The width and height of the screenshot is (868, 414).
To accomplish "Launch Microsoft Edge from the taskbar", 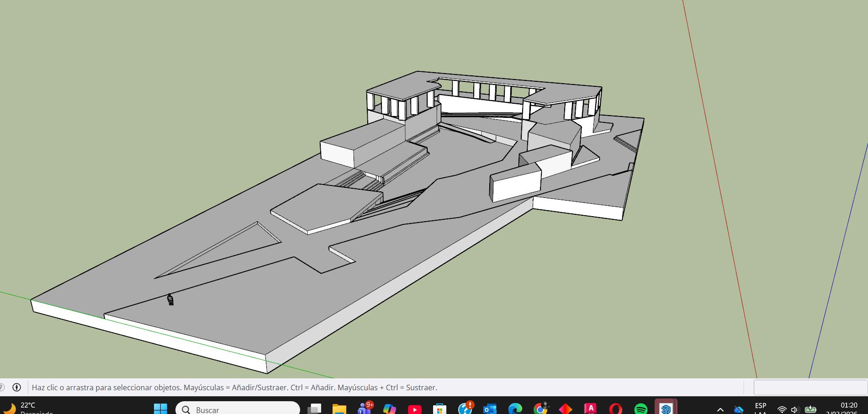I will tap(515, 409).
